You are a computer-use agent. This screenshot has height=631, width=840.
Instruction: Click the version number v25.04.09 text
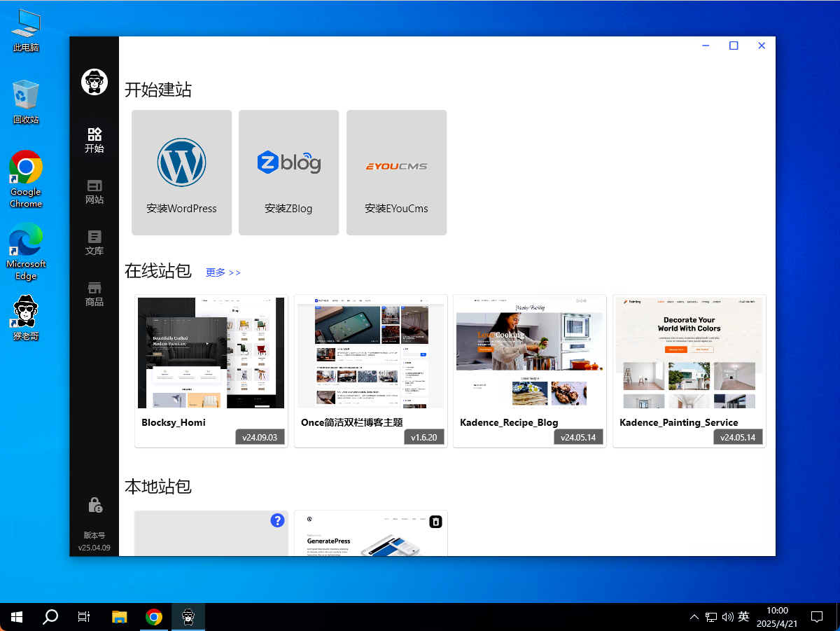click(94, 548)
